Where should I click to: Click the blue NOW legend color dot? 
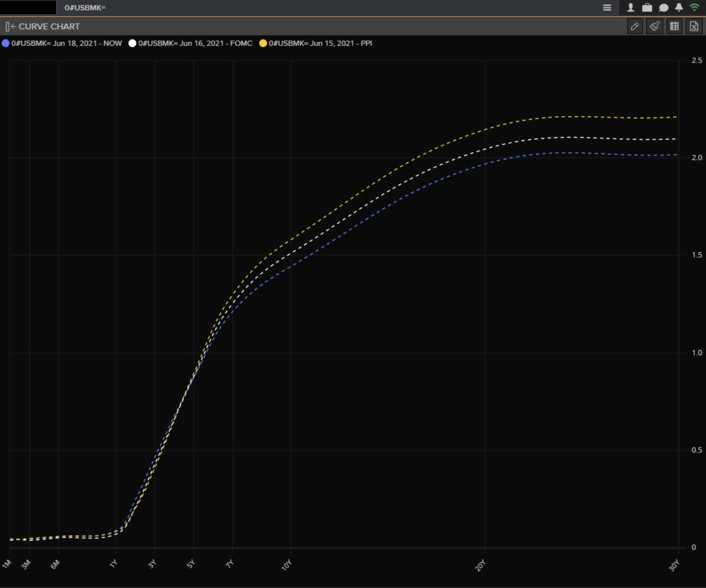coord(6,43)
